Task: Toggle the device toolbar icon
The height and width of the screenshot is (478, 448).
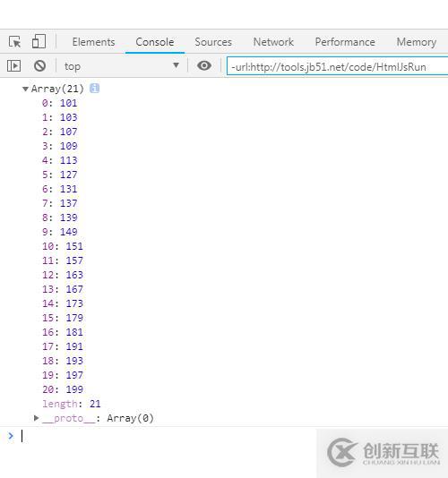Action: pos(39,41)
